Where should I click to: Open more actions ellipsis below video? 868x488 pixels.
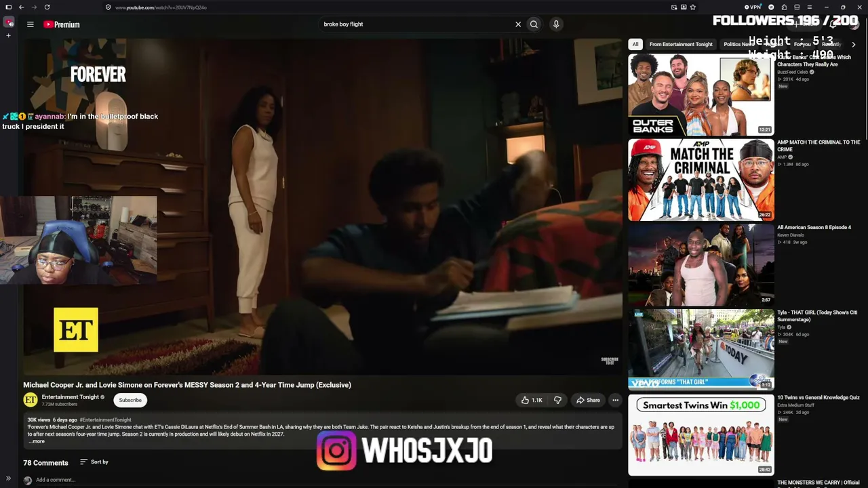[x=616, y=401]
